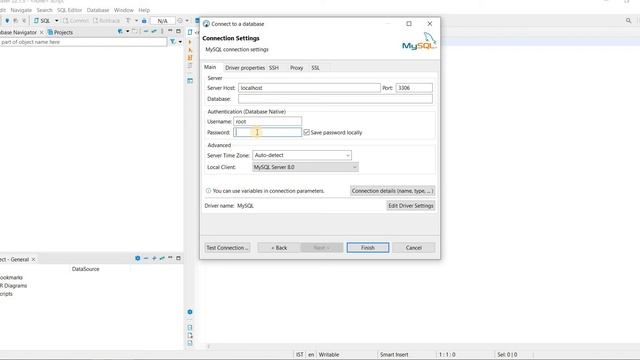
Task: Click the Collapse All icon in navigator
Action: (x=146, y=31)
